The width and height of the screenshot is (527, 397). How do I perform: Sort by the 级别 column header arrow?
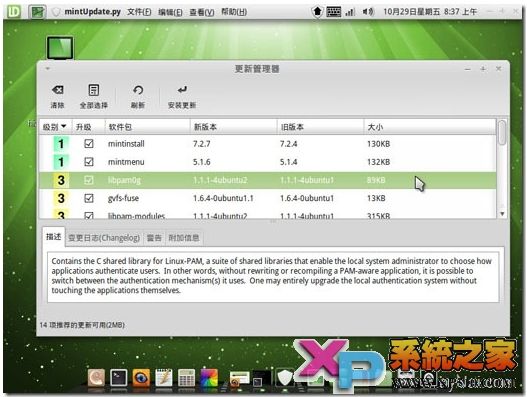click(64, 126)
